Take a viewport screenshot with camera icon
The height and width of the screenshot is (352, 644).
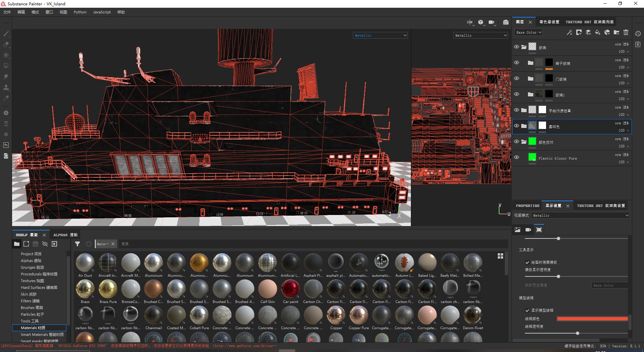[506, 22]
